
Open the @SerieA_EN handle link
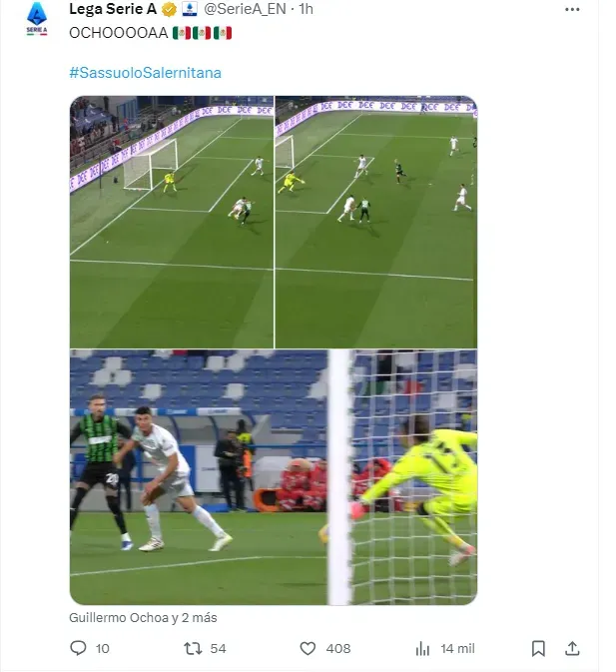pyautogui.click(x=245, y=9)
